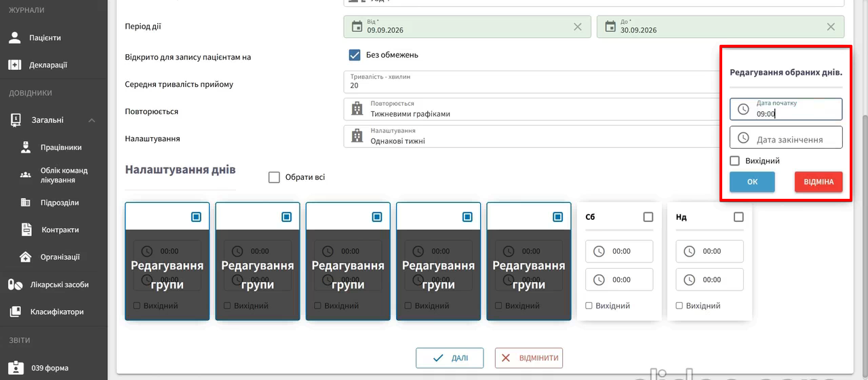Viewport: 868px width, 380px height.
Task: Clear the До date 30.09.2026
Action: 831,26
